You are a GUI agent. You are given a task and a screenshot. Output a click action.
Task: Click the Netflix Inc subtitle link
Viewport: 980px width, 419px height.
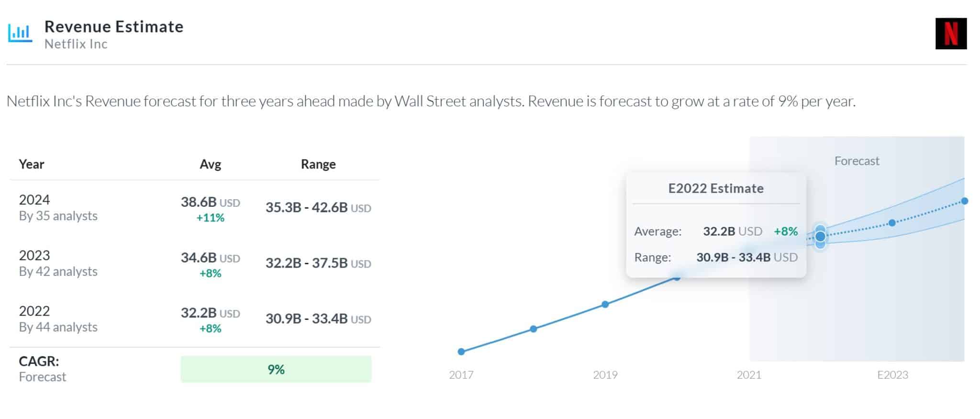(76, 44)
